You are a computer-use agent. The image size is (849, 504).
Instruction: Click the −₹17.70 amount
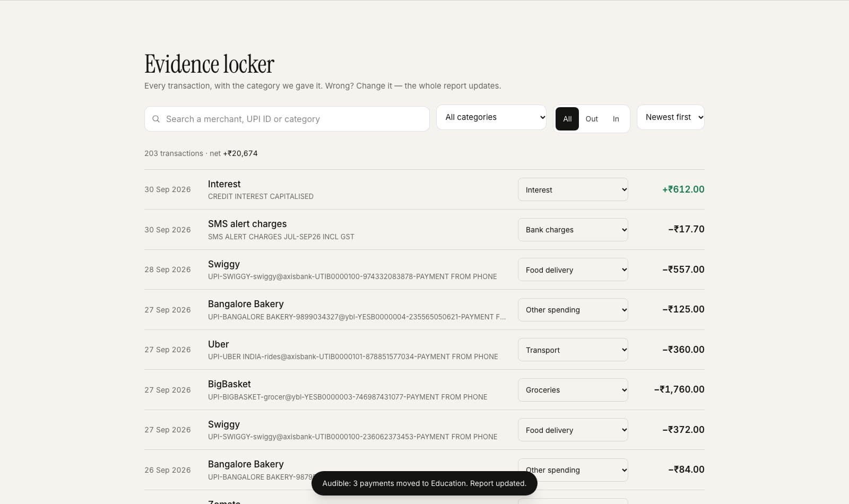tap(686, 229)
